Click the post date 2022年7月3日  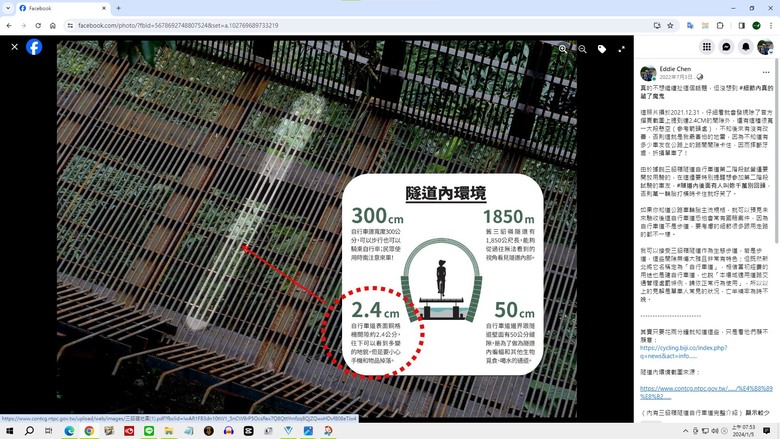tap(676, 77)
